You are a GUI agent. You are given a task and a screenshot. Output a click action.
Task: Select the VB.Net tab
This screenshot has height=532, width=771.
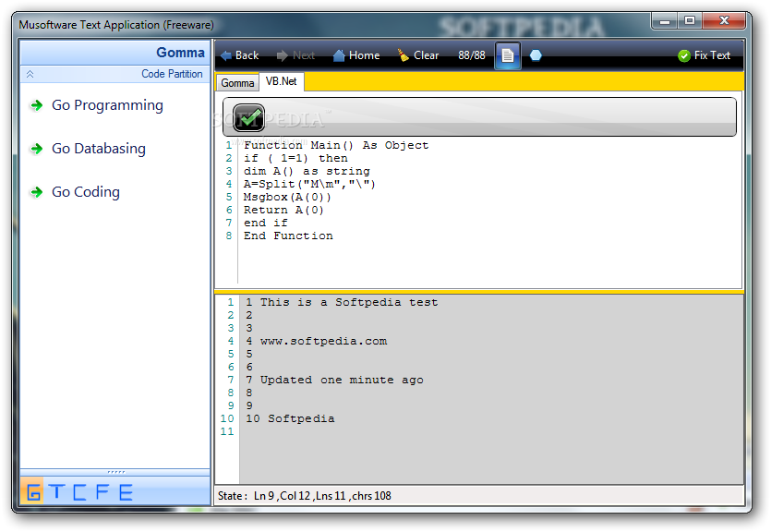tap(282, 81)
